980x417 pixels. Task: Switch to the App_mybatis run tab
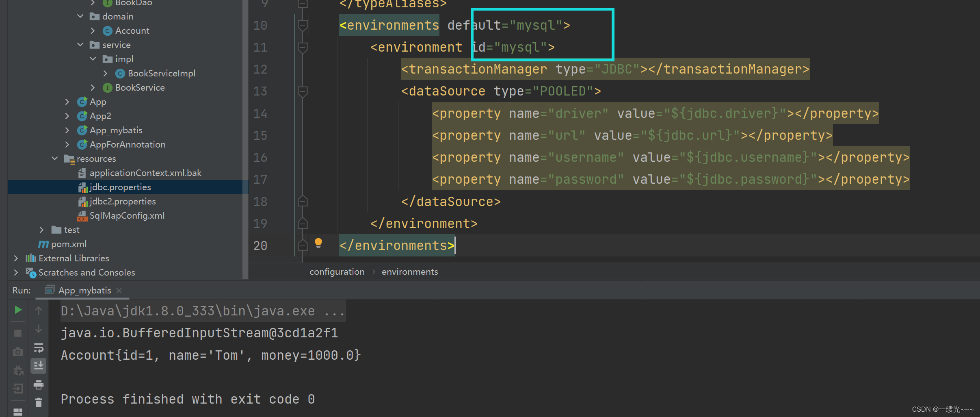click(x=84, y=290)
